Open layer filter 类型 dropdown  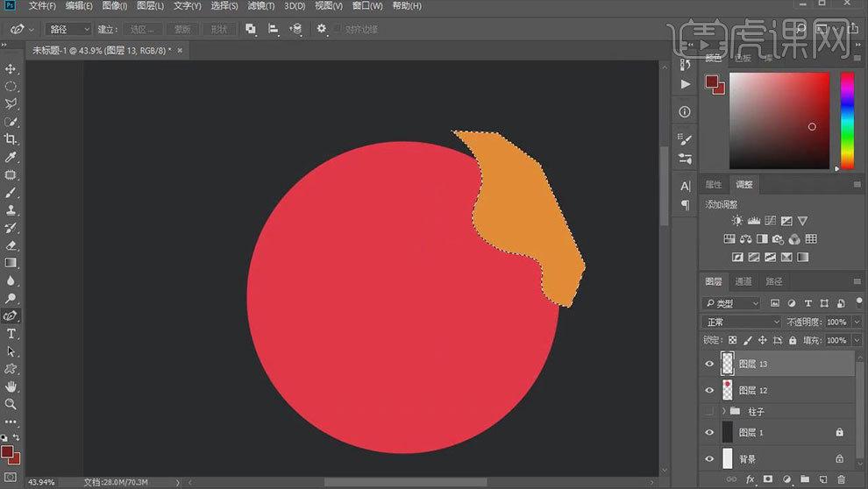(x=732, y=303)
